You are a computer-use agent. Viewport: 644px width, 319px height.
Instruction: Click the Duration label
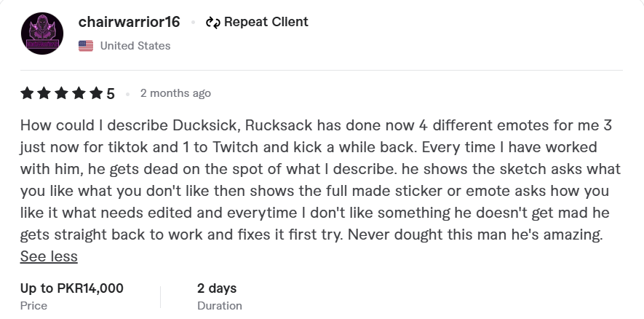(x=220, y=306)
